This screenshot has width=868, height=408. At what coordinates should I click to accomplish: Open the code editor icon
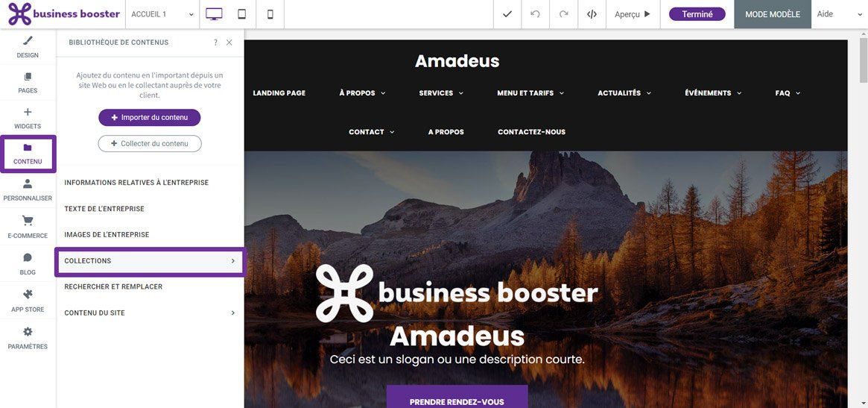click(x=592, y=14)
